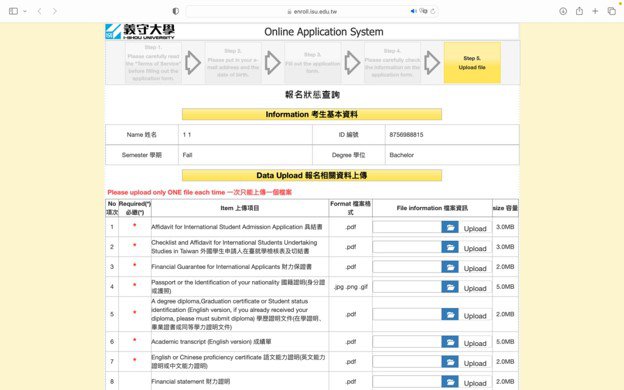The width and height of the screenshot is (624, 390).
Task: Upload the Checklist and Affidavit file
Action: 475,248
